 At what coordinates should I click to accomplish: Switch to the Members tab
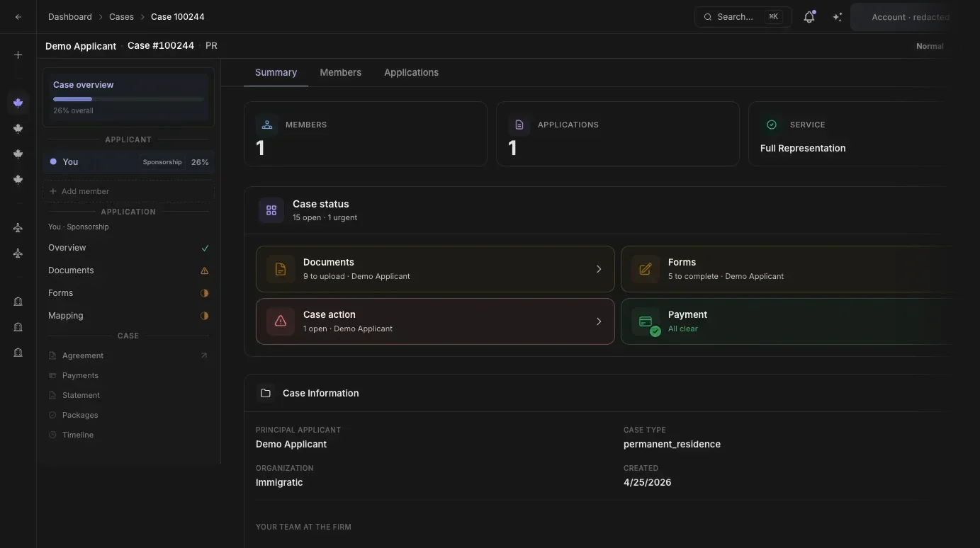pyautogui.click(x=340, y=72)
